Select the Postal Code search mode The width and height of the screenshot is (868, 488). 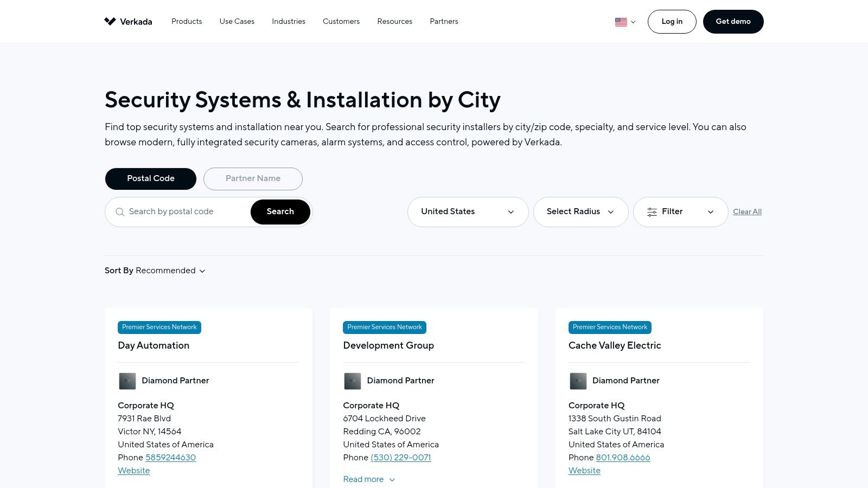coord(151,179)
